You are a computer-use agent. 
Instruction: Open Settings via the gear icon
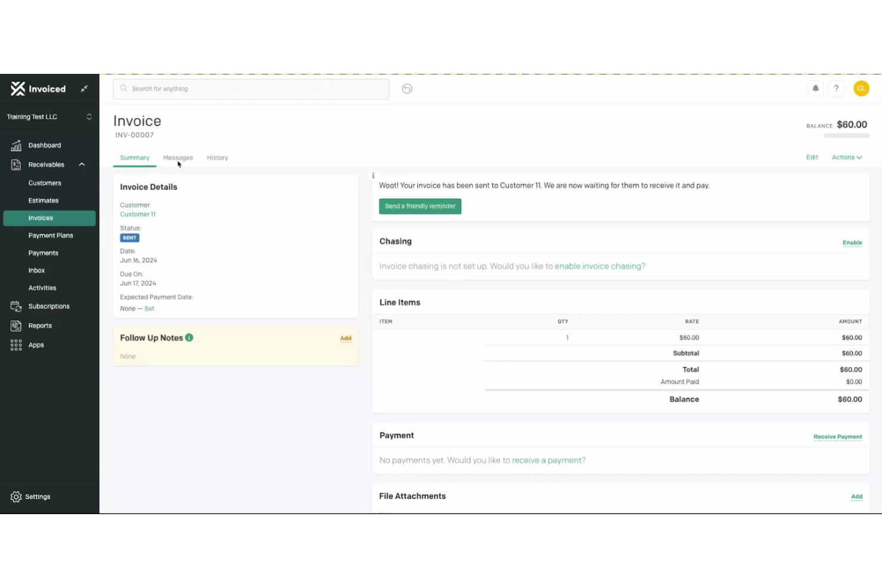pyautogui.click(x=15, y=496)
